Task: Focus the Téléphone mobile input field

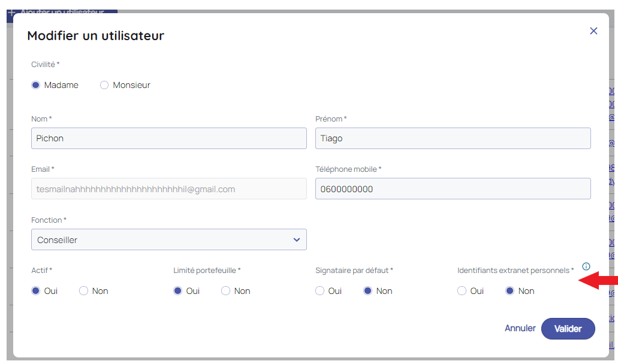Action: (x=453, y=189)
